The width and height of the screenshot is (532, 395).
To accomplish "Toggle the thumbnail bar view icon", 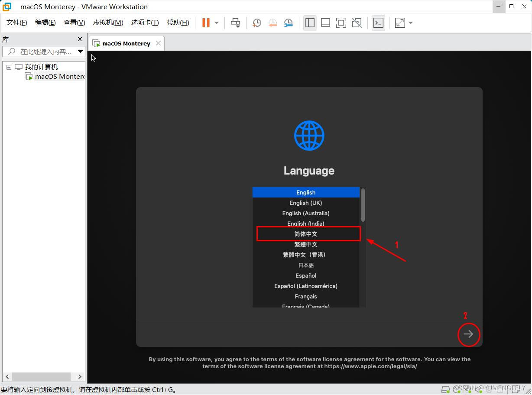I will click(x=325, y=23).
